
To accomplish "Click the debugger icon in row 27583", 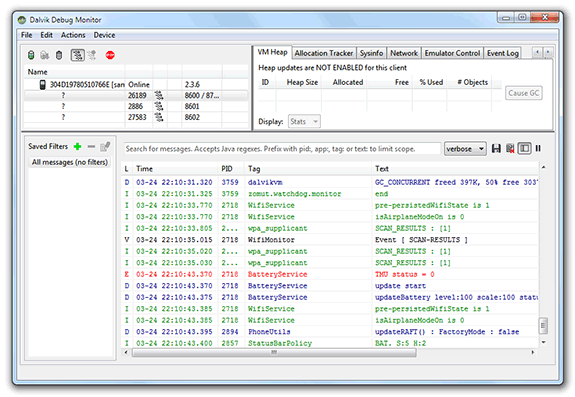I will click(x=159, y=117).
